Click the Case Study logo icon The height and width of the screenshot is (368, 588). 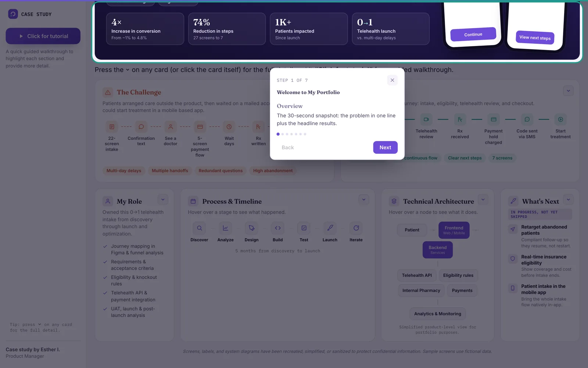pyautogui.click(x=13, y=14)
